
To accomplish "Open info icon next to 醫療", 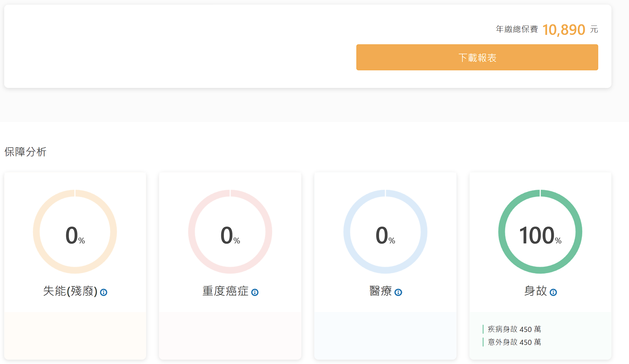I will click(x=398, y=292).
